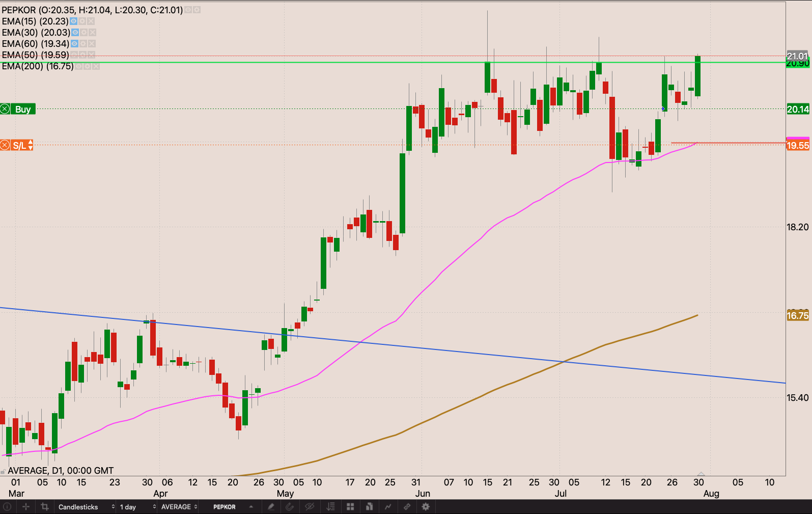Open the grid layout icon
812x514 pixels.
tap(350, 507)
